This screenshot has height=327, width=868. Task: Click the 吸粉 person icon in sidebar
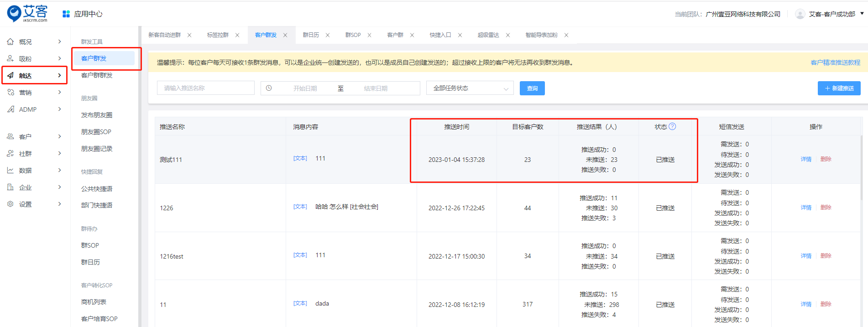(x=10, y=58)
